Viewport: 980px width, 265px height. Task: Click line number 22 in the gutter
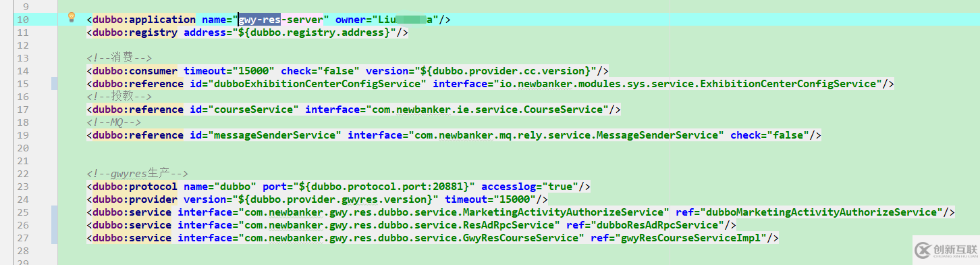point(23,174)
